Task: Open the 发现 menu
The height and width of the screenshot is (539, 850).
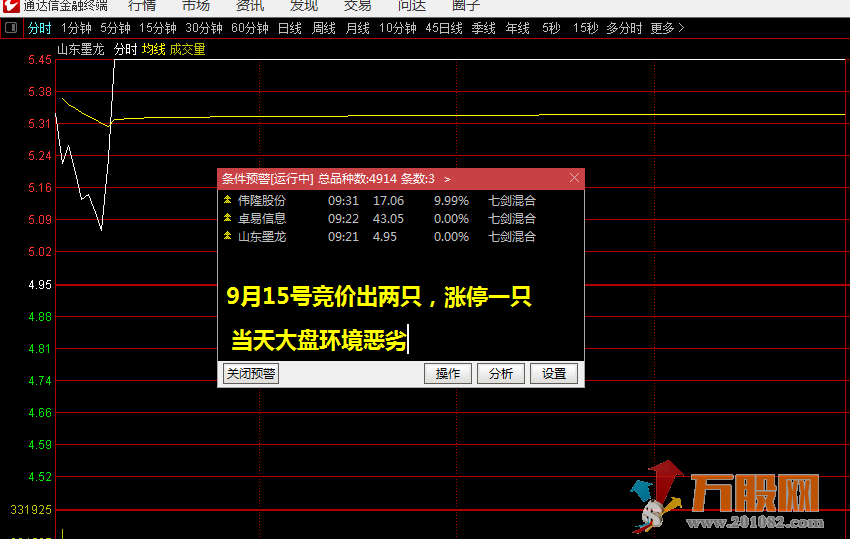Action: point(304,6)
